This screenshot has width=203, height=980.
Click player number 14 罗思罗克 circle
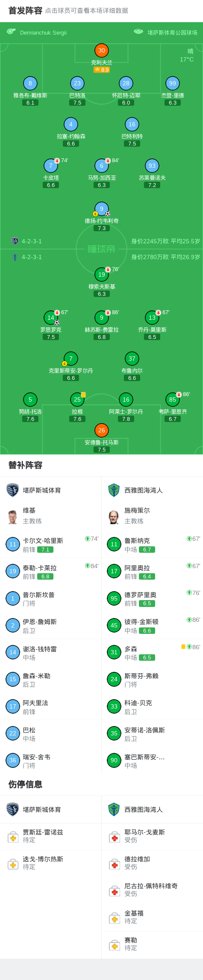point(51,318)
